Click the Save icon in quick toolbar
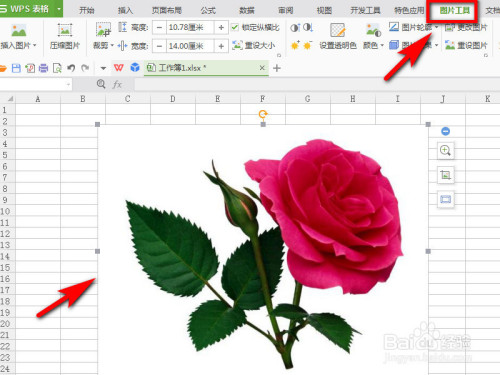This screenshot has width=500, height=375. pos(16,68)
